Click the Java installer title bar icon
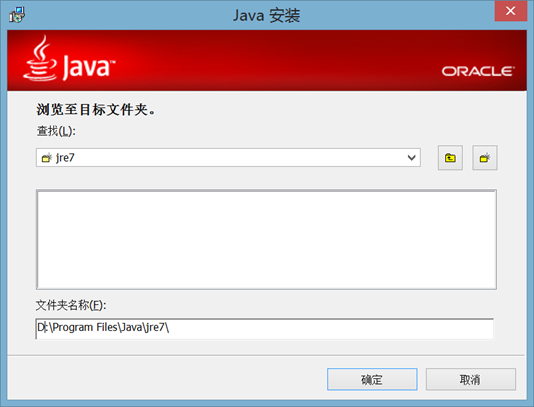Image resolution: width=534 pixels, height=407 pixels. click(x=17, y=15)
